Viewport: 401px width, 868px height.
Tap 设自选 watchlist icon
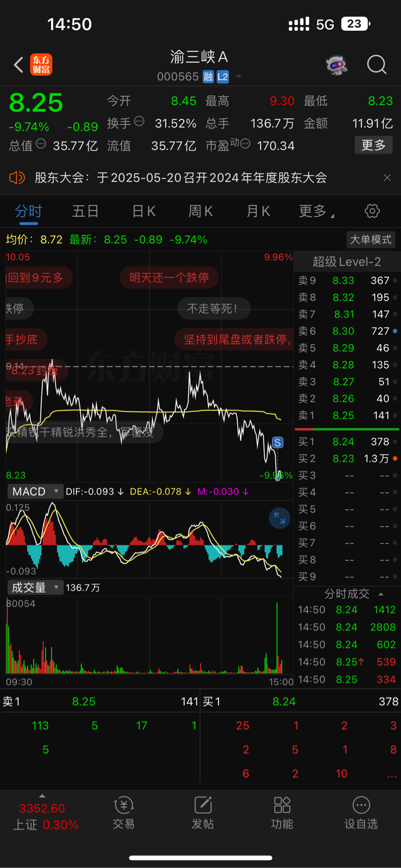(x=361, y=813)
